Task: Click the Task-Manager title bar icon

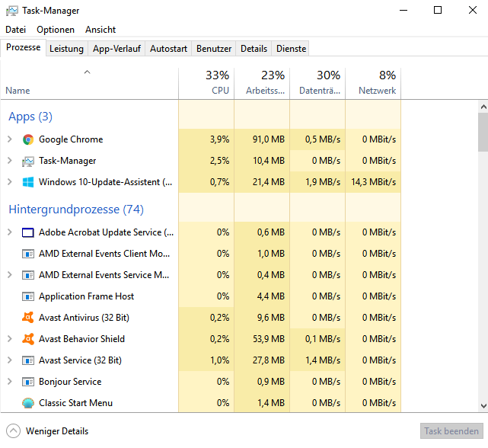Action: 12,11
